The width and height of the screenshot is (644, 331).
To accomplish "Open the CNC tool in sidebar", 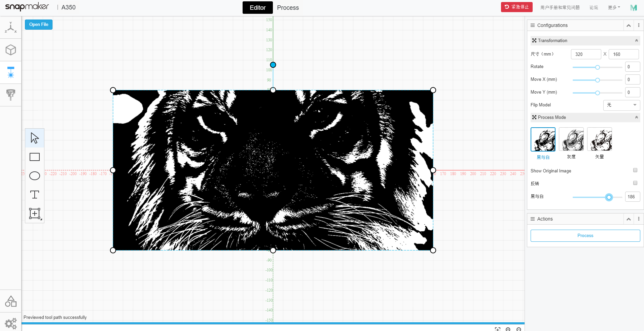I will click(x=11, y=95).
